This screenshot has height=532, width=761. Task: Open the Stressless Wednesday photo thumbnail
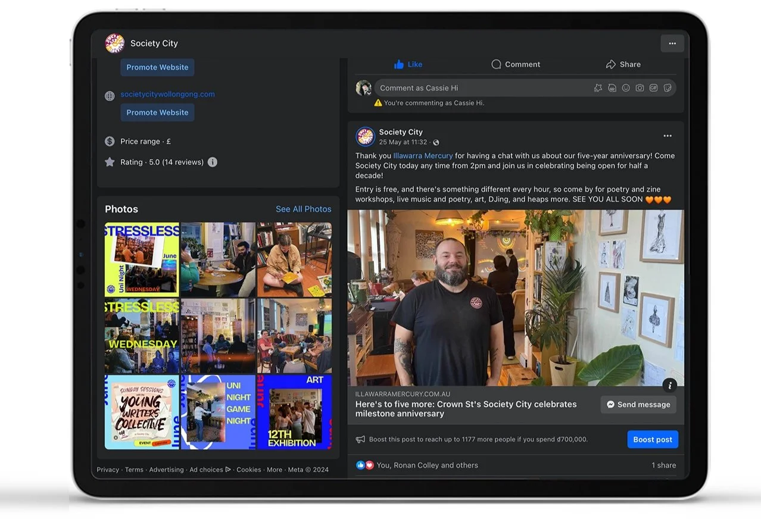pyautogui.click(x=142, y=336)
